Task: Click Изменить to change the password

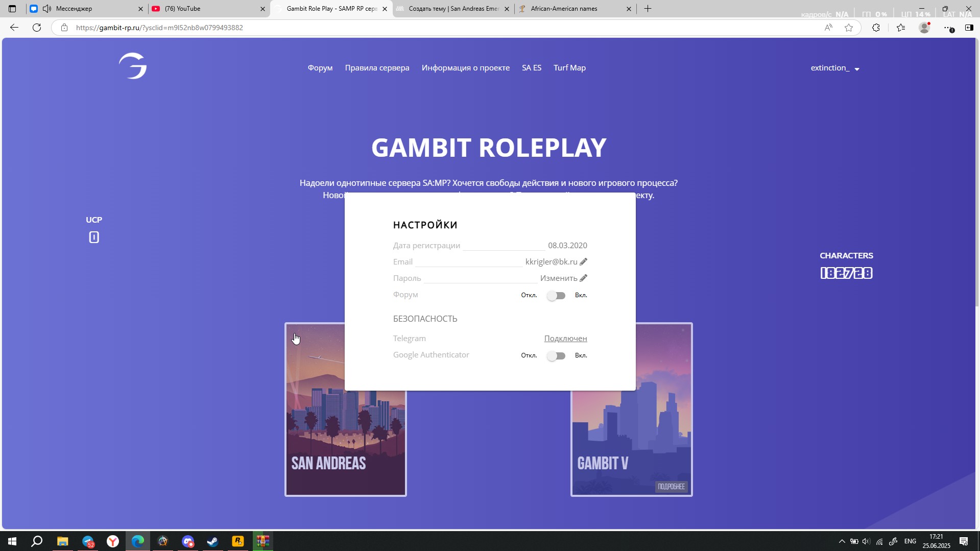Action: tap(559, 278)
